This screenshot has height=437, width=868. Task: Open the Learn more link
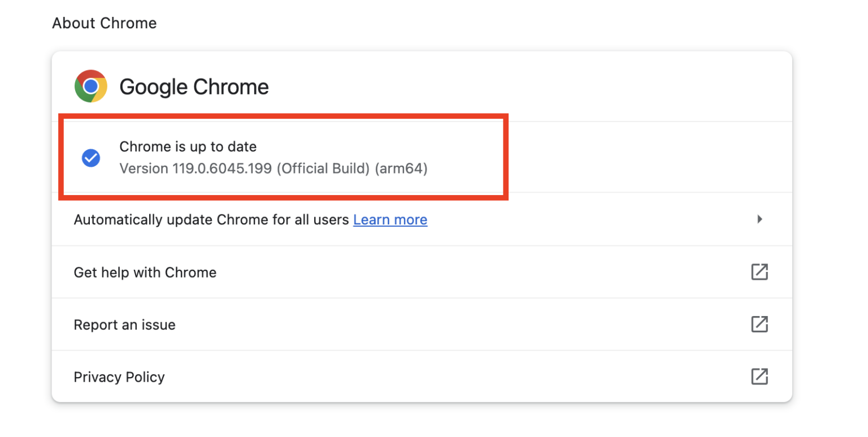(390, 219)
